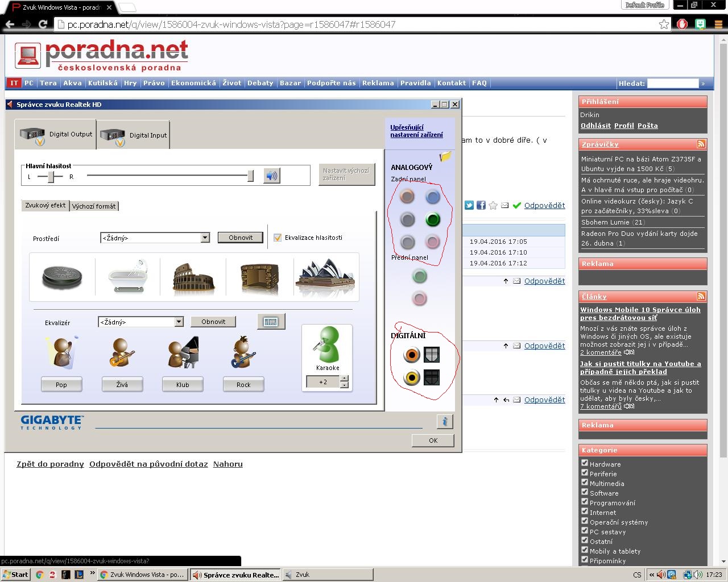Open the information icon near Gigabyte logo
The width and height of the screenshot is (728, 582).
tap(445, 421)
